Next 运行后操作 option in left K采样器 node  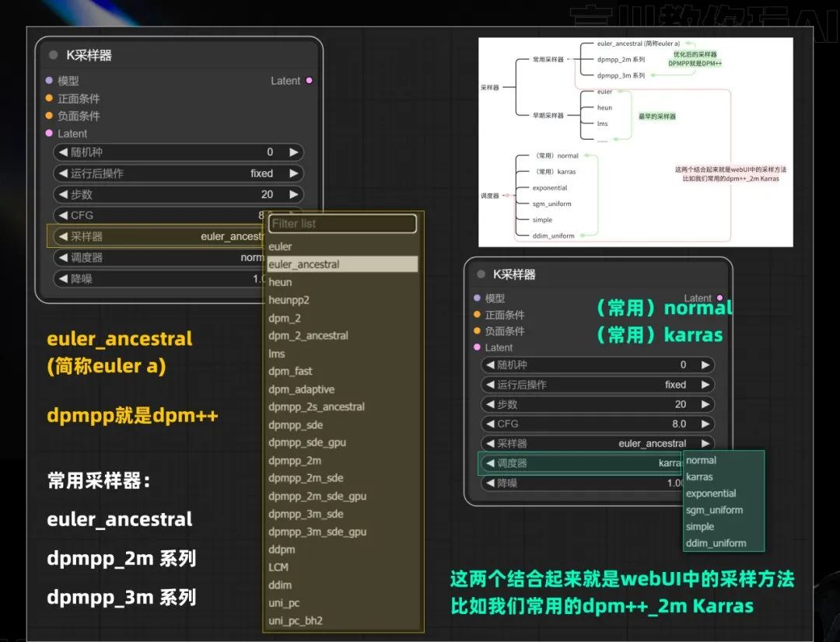point(293,173)
